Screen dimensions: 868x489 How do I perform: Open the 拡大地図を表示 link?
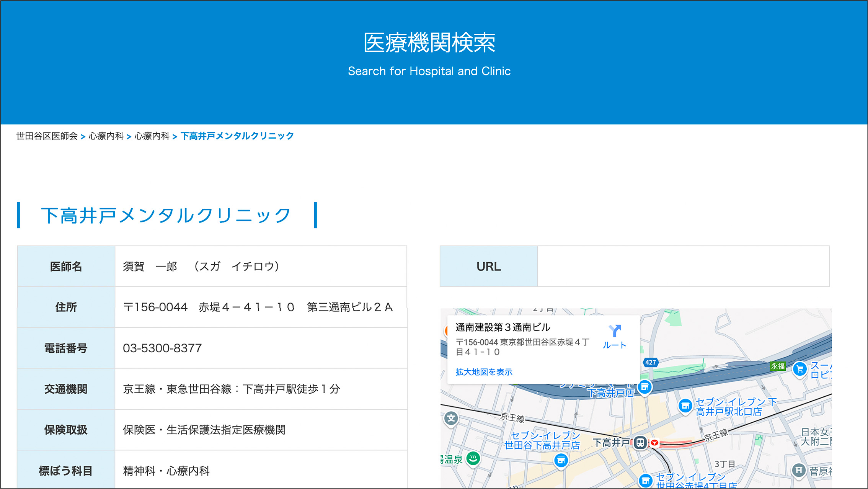coord(484,372)
